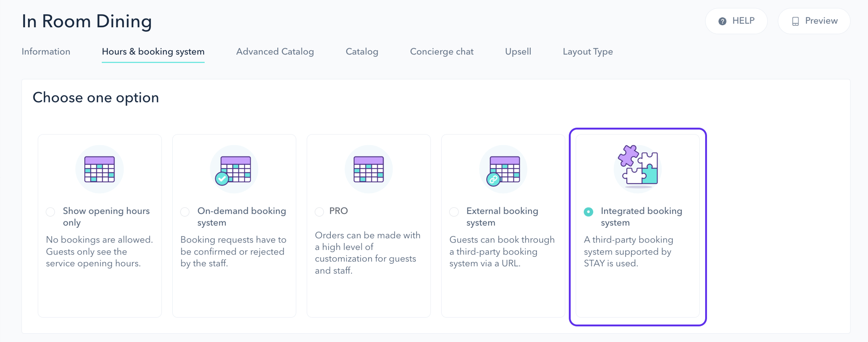Open the Concierge chat tab
Viewport: 868px width, 342px height.
(442, 51)
